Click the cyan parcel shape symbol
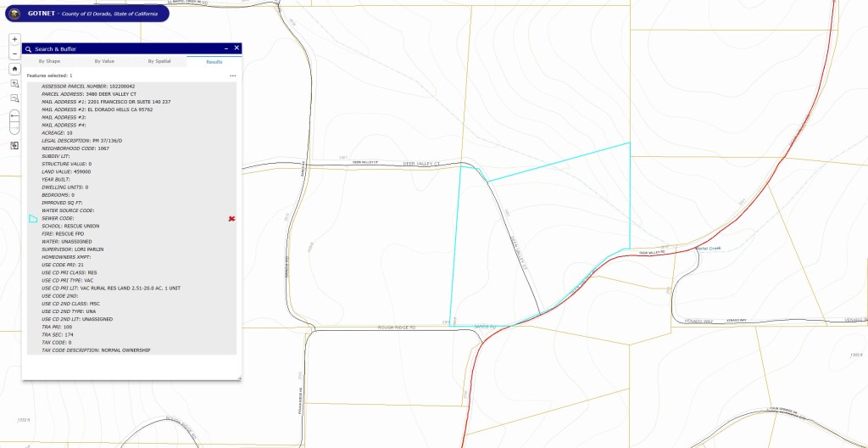The image size is (868, 448). point(33,219)
